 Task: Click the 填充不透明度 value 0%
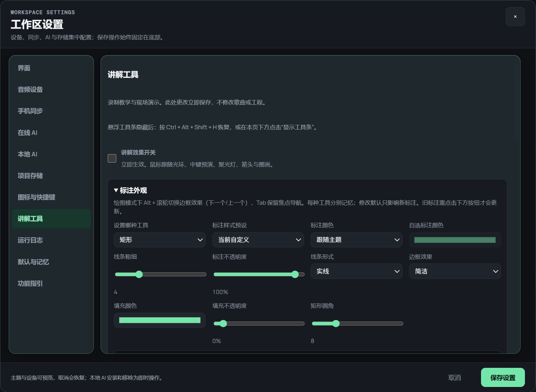pyautogui.click(x=217, y=341)
